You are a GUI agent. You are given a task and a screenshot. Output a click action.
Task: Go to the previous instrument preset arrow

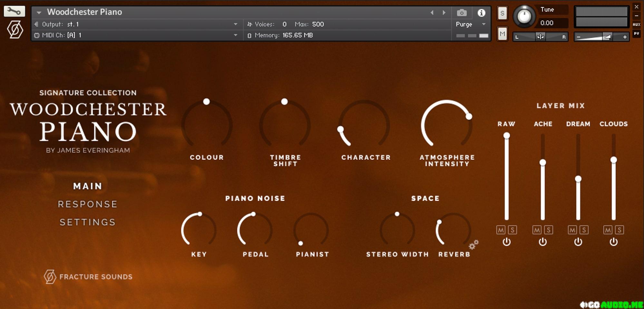432,13
